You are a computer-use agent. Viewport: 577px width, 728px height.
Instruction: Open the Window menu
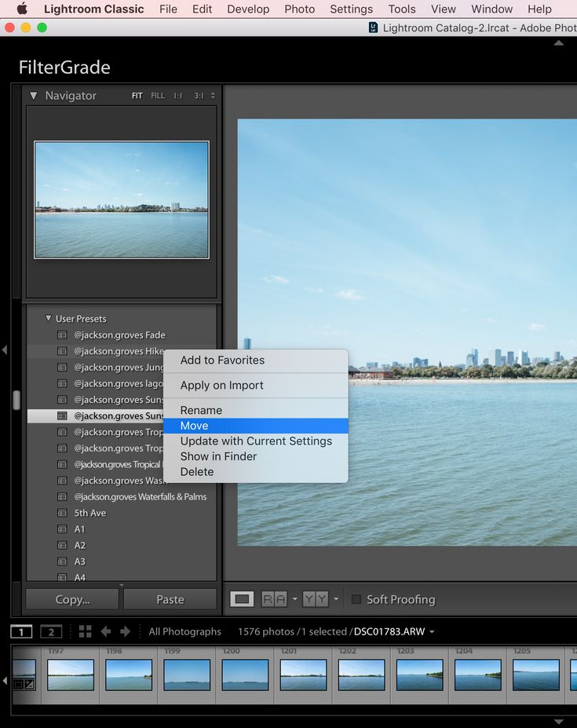(x=491, y=9)
